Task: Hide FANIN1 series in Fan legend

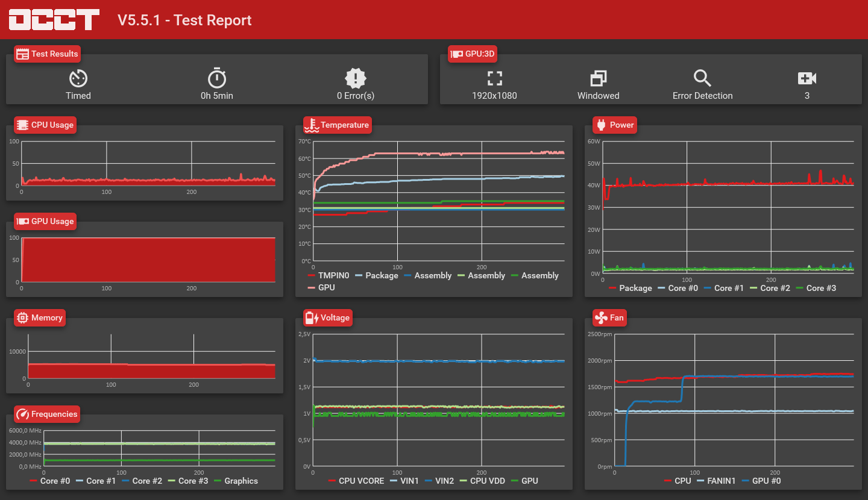Action: (715, 481)
